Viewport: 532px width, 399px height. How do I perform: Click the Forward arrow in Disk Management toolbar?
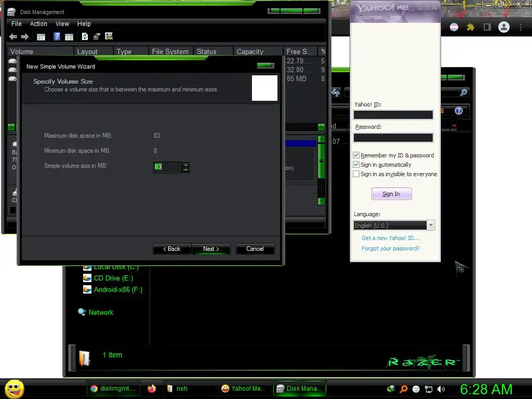click(25, 37)
